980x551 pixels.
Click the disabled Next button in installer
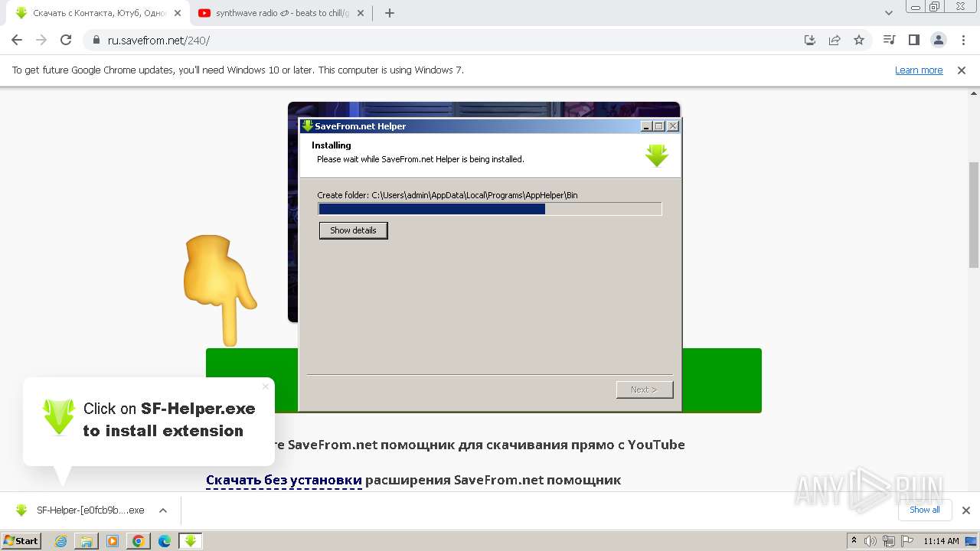coord(645,390)
